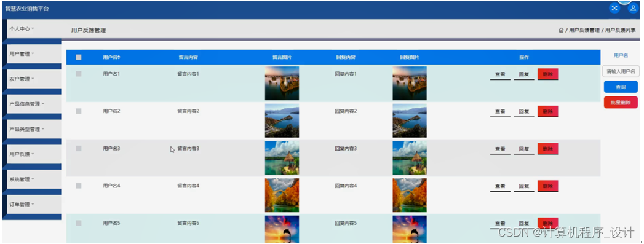Sort by 用户名 column sort arrows

click(x=119, y=57)
